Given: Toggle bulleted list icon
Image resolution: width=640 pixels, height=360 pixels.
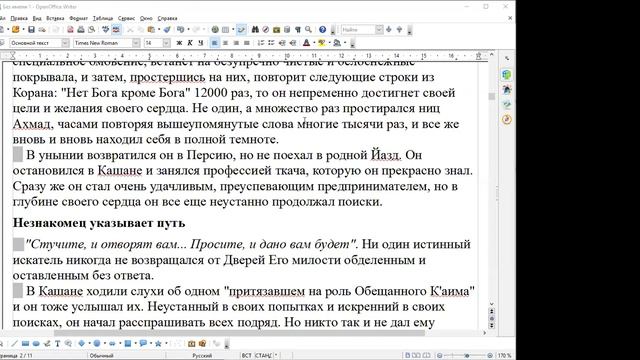Looking at the screenshot, I should coord(271,43).
